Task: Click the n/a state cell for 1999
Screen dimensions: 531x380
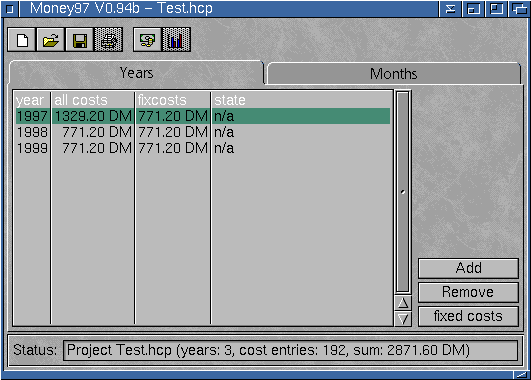Action: click(224, 148)
